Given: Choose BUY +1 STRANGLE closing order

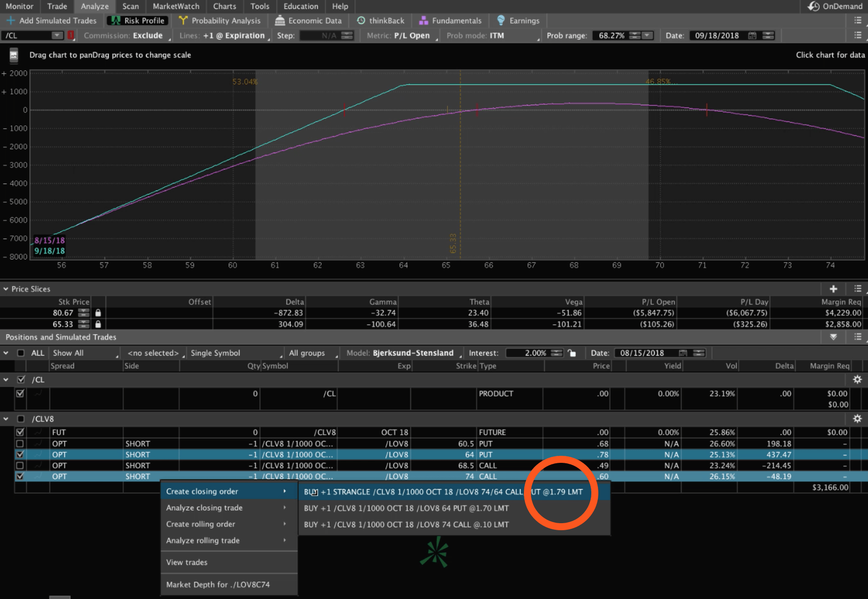Looking at the screenshot, I should point(454,492).
